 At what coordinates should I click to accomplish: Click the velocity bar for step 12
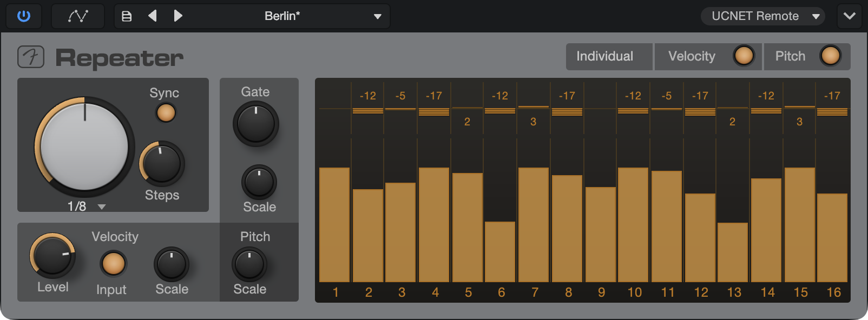[x=700, y=238]
